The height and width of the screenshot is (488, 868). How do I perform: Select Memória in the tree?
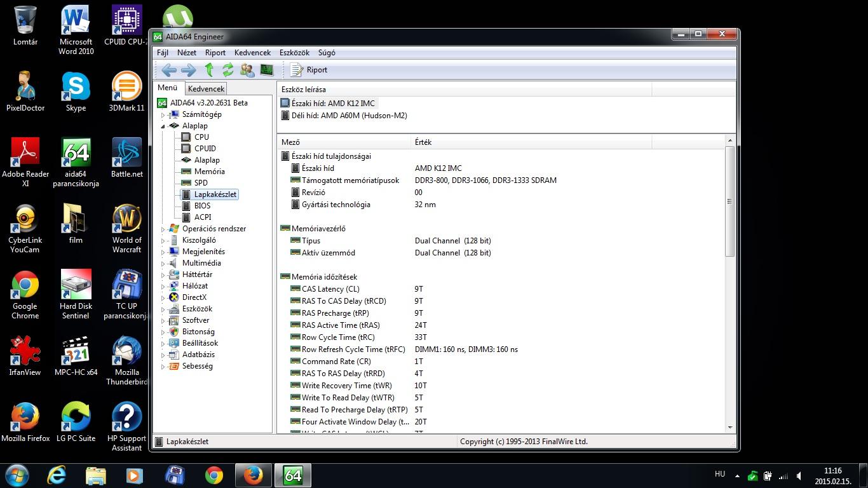[209, 172]
